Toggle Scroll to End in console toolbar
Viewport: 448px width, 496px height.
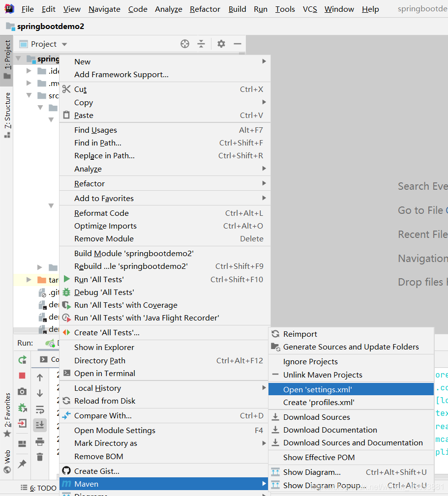point(40,425)
